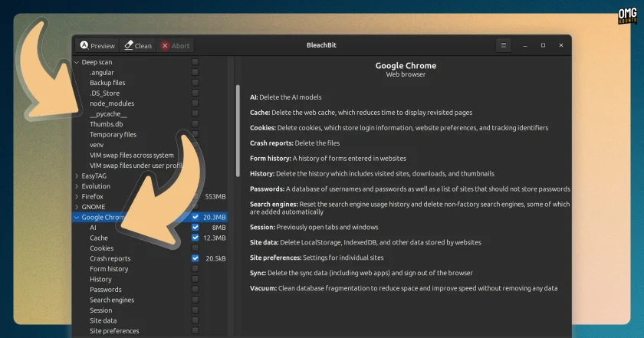Click the Firefox 553MB size value

215,196
